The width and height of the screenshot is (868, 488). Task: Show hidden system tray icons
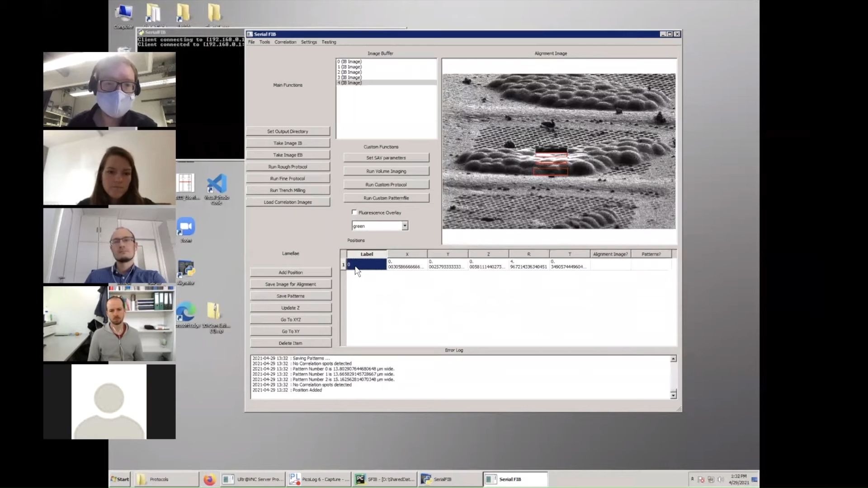[x=692, y=479]
